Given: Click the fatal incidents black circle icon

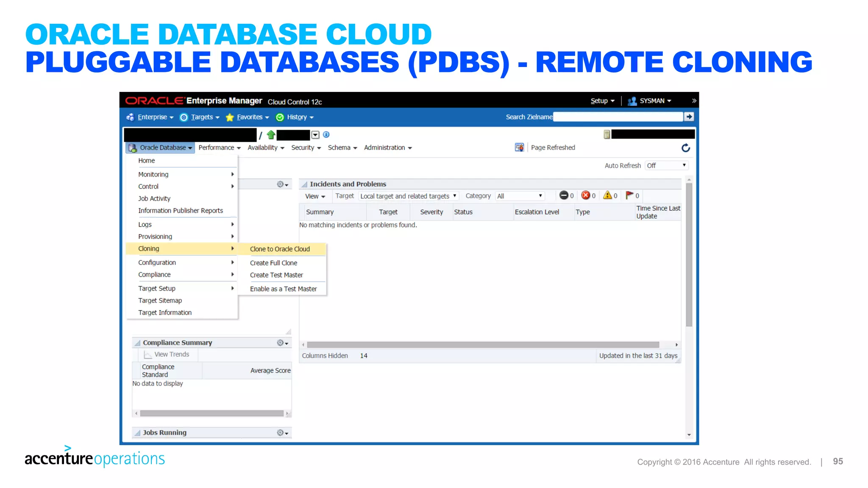Looking at the screenshot, I should (563, 195).
